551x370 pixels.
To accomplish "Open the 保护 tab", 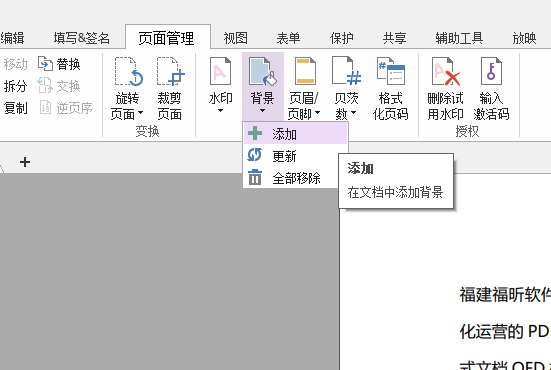I will point(341,38).
